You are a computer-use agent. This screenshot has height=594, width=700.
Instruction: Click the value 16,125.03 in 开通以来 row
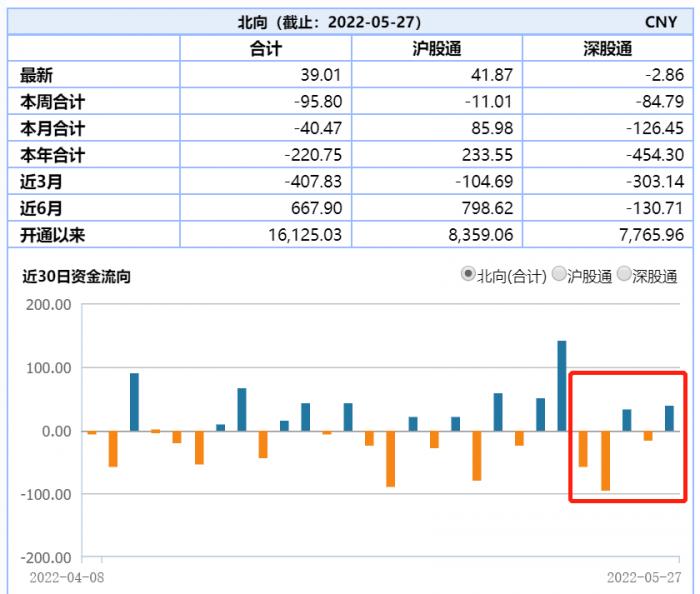coord(305,235)
